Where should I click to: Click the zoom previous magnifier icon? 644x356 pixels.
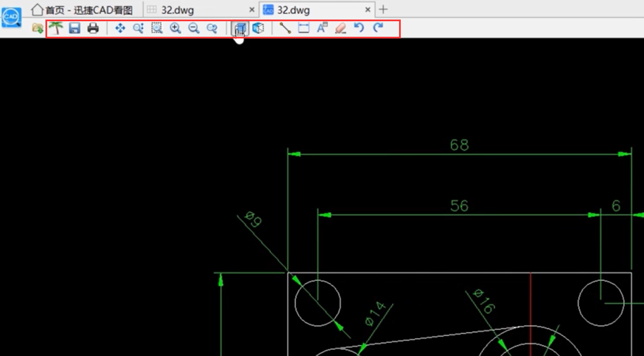point(212,28)
